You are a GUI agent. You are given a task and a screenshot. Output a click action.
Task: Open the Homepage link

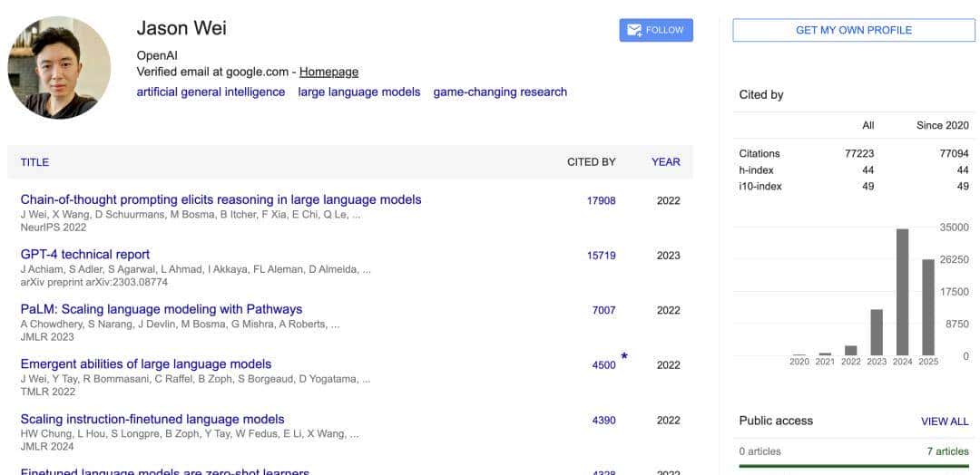tap(328, 72)
